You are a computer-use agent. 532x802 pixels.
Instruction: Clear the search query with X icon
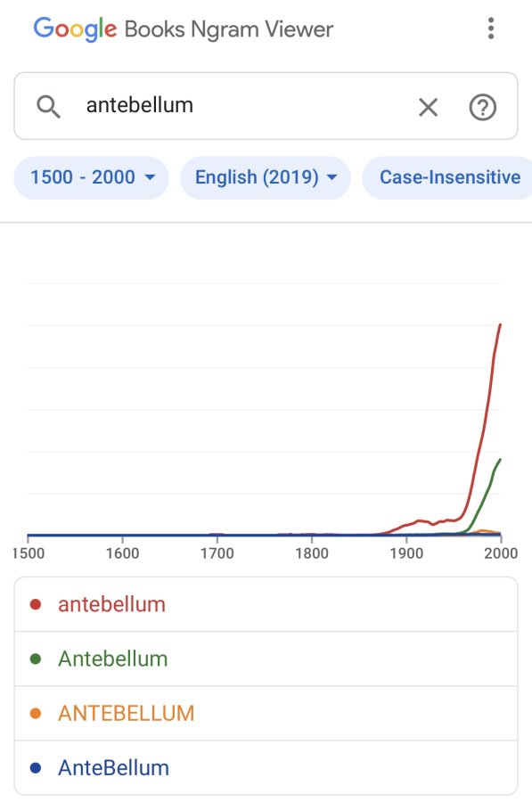428,107
